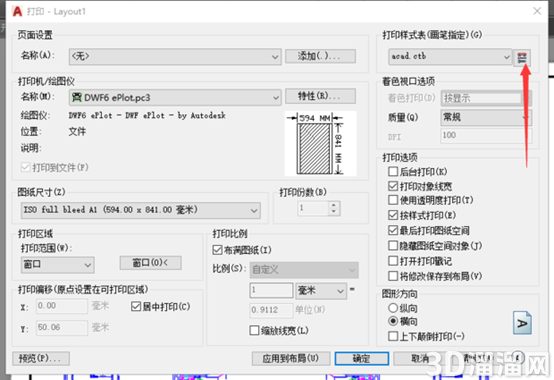Image resolution: width=554 pixels, height=380 pixels.
Task: Select 纵向 orientation radio button
Action: tap(393, 308)
